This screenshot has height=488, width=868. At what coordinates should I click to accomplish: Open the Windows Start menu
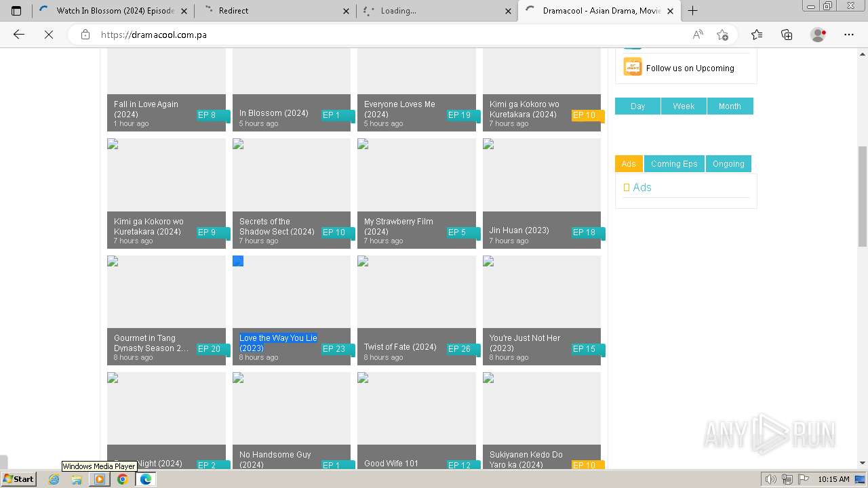pos(19,479)
